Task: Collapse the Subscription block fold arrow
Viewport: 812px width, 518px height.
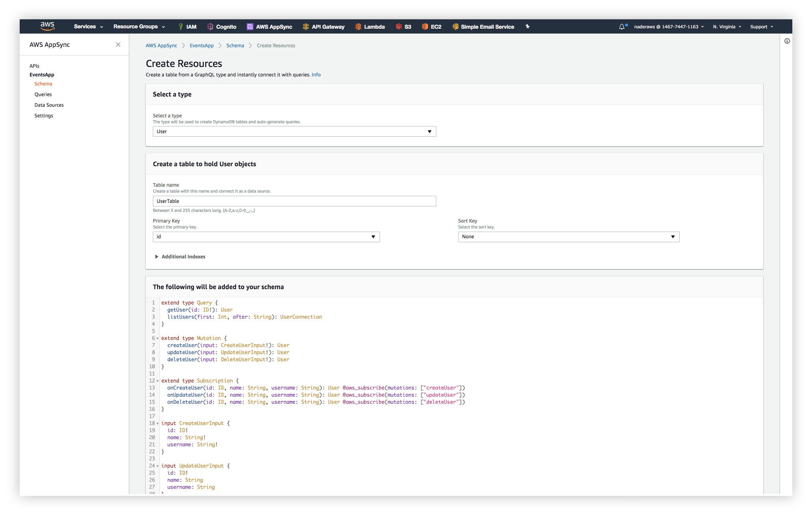Action: coord(158,381)
